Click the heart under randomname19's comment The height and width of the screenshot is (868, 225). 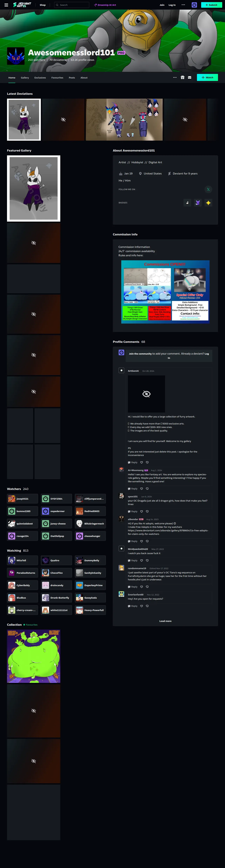pyautogui.click(x=141, y=587)
